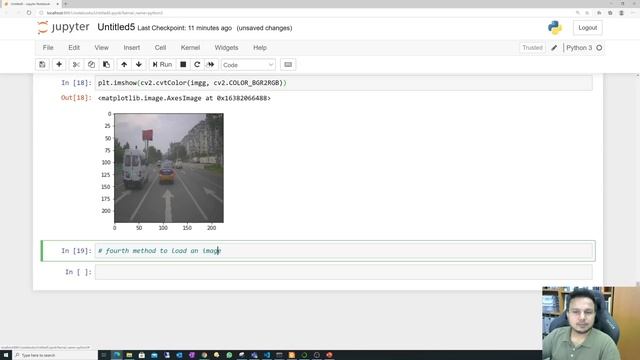Open the View menu
This screenshot has width=640, height=360.
(x=102, y=48)
